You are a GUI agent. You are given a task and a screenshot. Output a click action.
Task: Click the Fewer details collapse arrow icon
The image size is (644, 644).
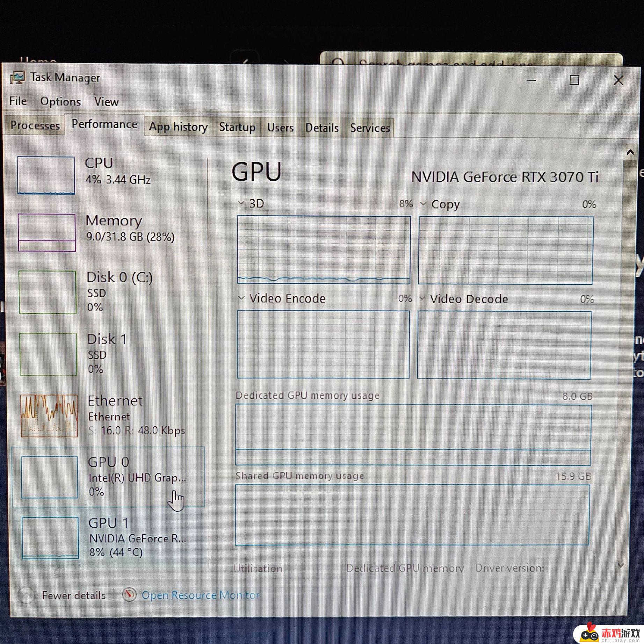26,595
